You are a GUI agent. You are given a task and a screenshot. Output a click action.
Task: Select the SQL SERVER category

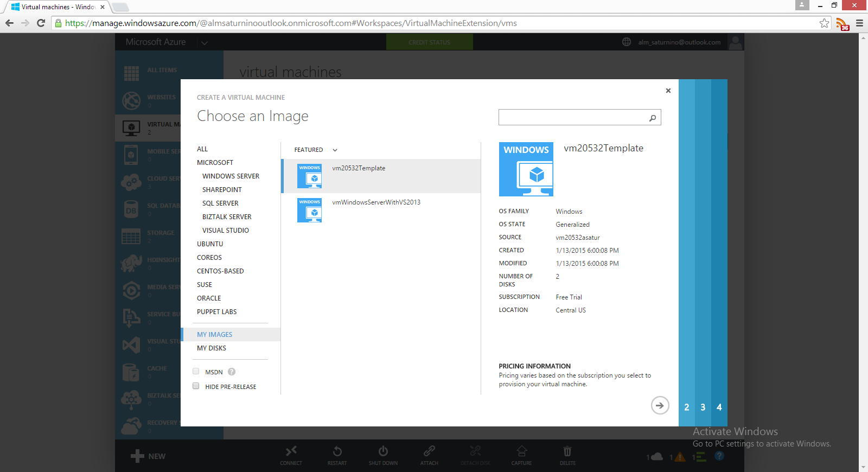220,203
